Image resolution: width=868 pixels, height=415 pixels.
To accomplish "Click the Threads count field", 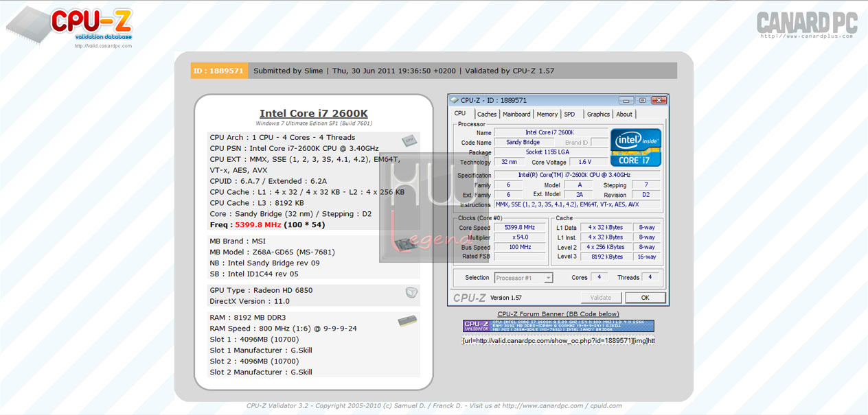I will click(x=650, y=277).
